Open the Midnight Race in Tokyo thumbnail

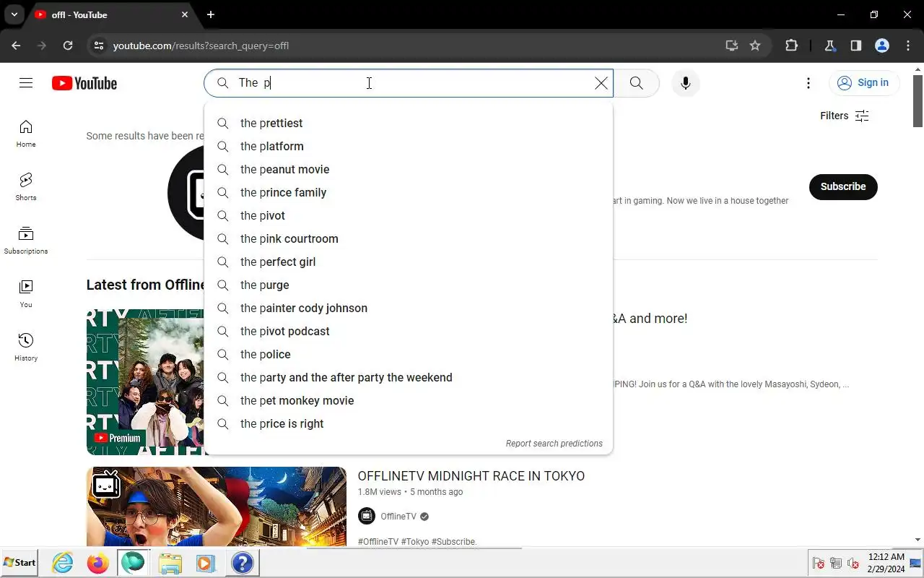(x=217, y=506)
